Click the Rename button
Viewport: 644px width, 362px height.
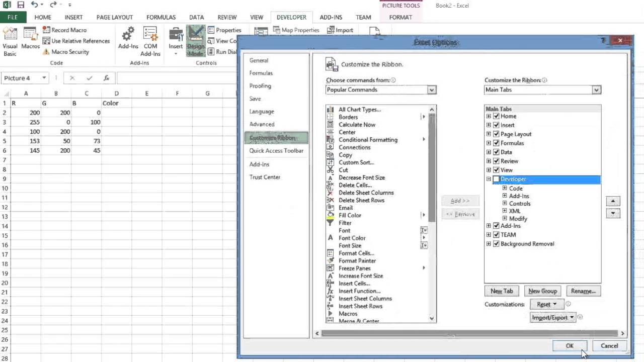pos(583,291)
